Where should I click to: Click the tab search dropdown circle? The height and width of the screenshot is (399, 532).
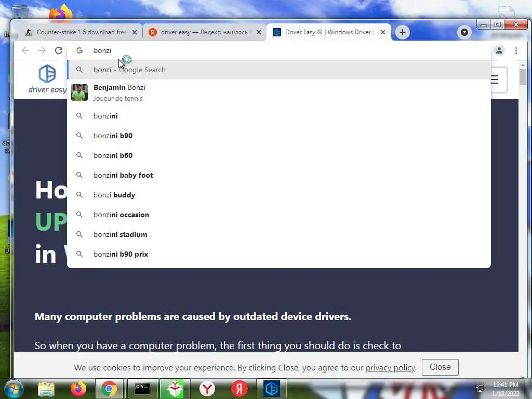click(464, 32)
